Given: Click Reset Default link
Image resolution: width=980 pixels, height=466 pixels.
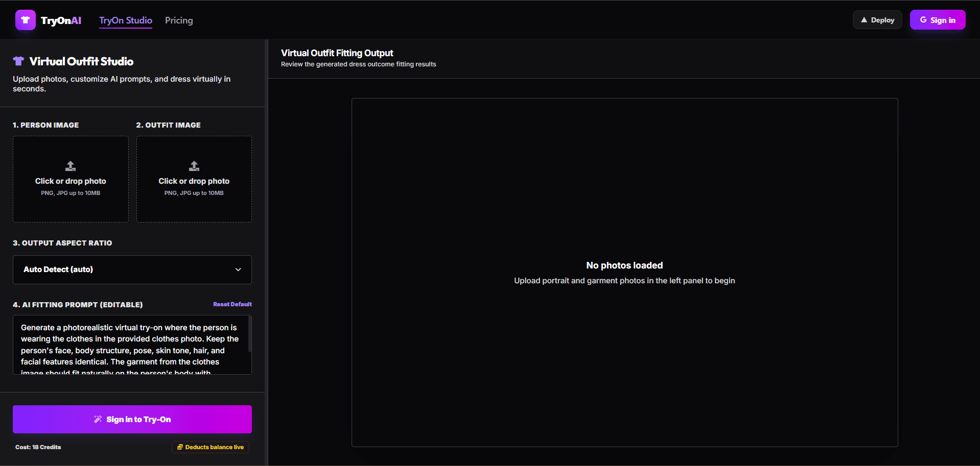Looking at the screenshot, I should pyautogui.click(x=232, y=304).
